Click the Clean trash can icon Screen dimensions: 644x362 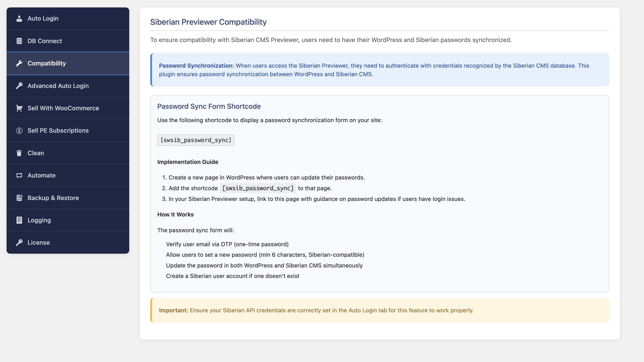[x=19, y=153]
